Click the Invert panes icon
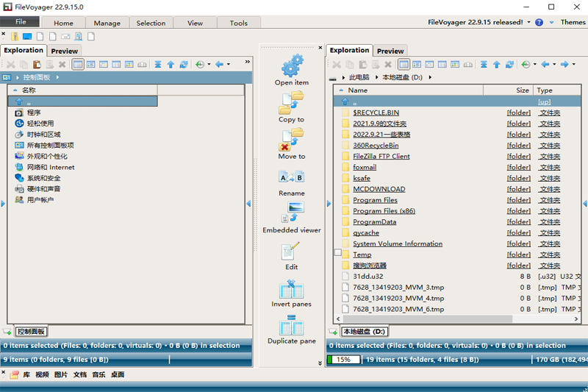The image size is (588, 392). tap(292, 288)
